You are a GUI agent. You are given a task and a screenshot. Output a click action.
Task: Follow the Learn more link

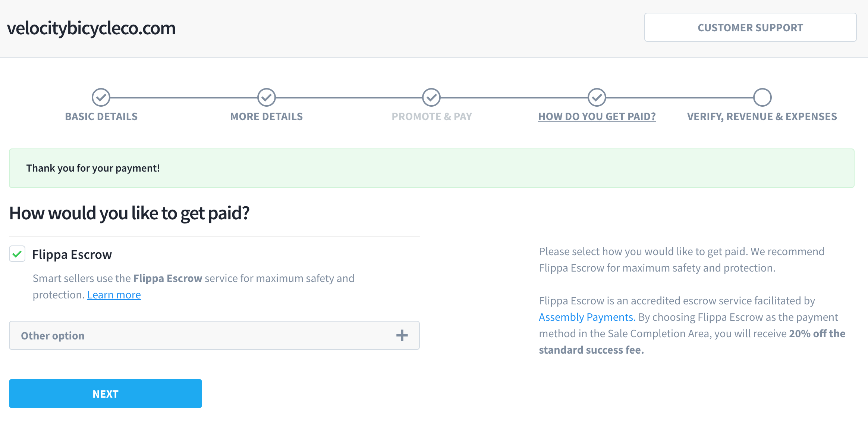click(114, 295)
